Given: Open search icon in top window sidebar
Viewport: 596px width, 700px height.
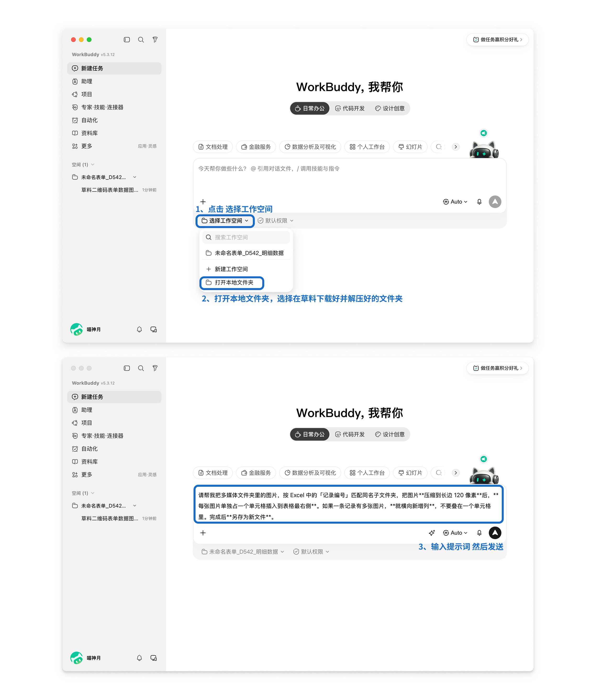Looking at the screenshot, I should pyautogui.click(x=141, y=40).
